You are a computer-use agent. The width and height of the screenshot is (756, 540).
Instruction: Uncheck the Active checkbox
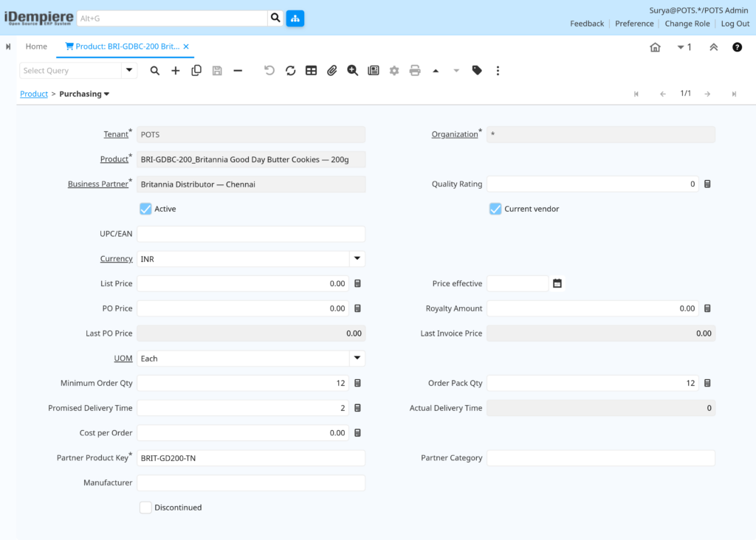(145, 209)
